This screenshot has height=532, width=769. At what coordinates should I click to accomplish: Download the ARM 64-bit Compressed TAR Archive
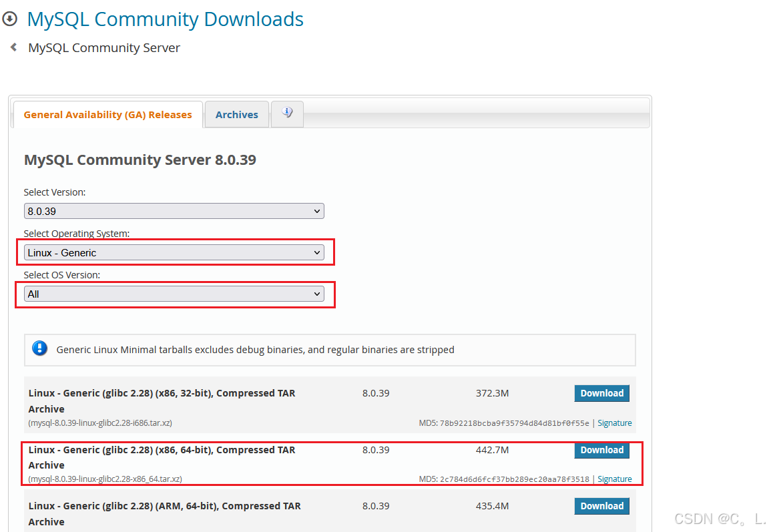pos(601,506)
